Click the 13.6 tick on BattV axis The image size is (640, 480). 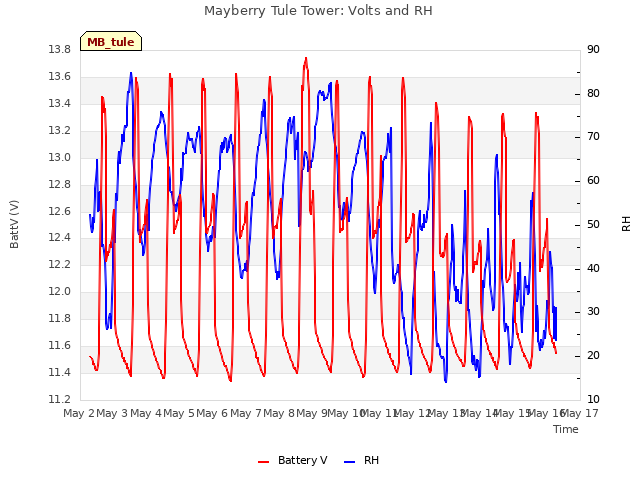(x=60, y=77)
